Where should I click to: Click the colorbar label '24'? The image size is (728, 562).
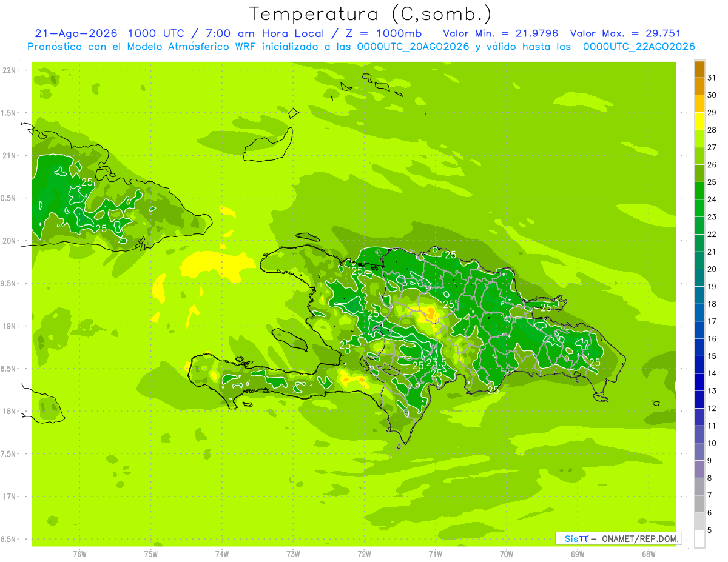pos(712,199)
